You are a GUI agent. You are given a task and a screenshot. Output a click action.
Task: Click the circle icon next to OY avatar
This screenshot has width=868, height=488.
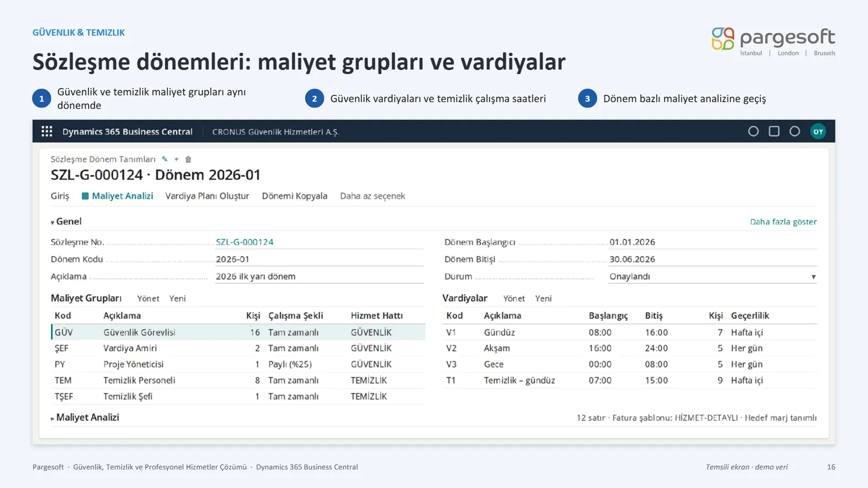click(794, 132)
